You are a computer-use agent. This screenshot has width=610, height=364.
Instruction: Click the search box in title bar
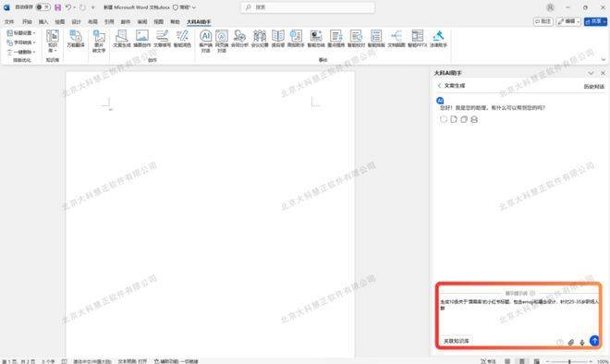pyautogui.click(x=308, y=7)
